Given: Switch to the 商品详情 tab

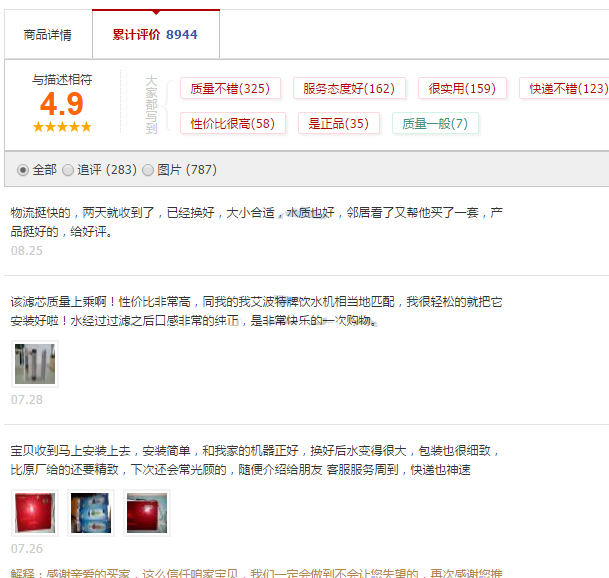Looking at the screenshot, I should (47, 35).
